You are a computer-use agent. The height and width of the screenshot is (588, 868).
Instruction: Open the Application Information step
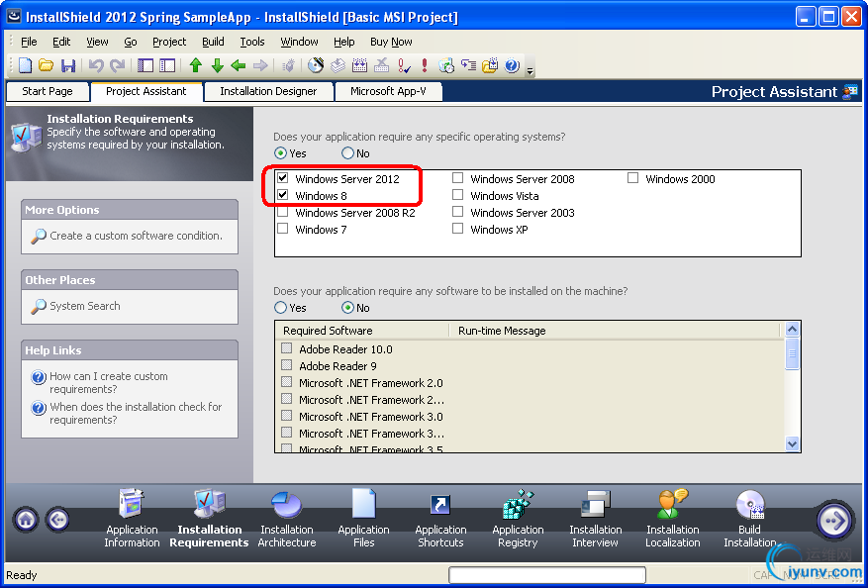[132, 519]
